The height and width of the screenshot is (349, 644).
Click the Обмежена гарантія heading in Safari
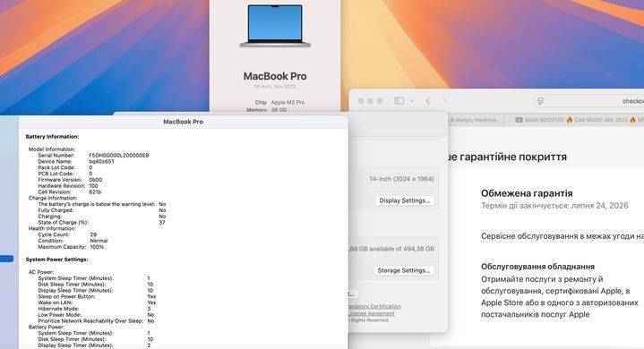click(x=527, y=193)
